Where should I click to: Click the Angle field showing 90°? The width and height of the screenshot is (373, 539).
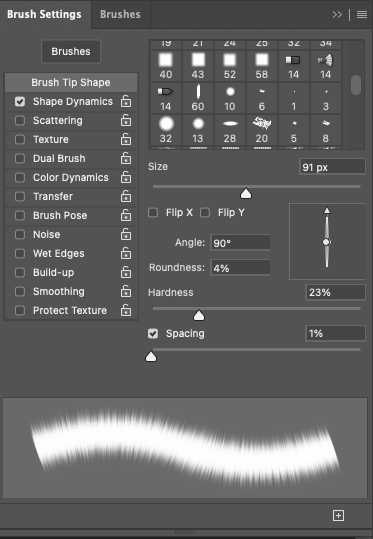tap(240, 243)
